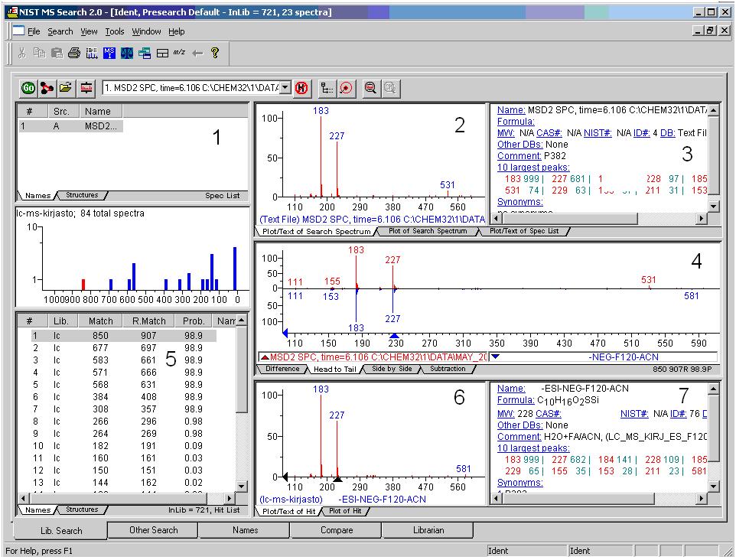Click the 10 largest peaks link in the search spectrum info pane
The width and height of the screenshot is (736, 560).
coord(533,167)
